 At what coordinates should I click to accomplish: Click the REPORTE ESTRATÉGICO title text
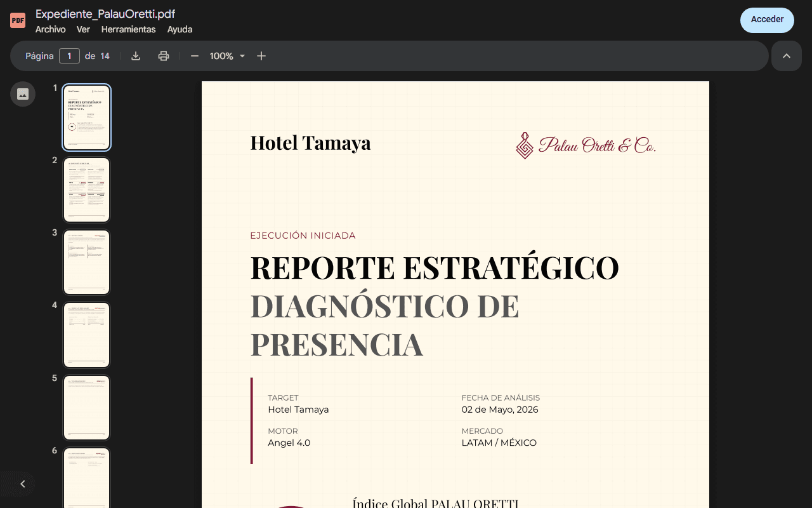click(435, 267)
